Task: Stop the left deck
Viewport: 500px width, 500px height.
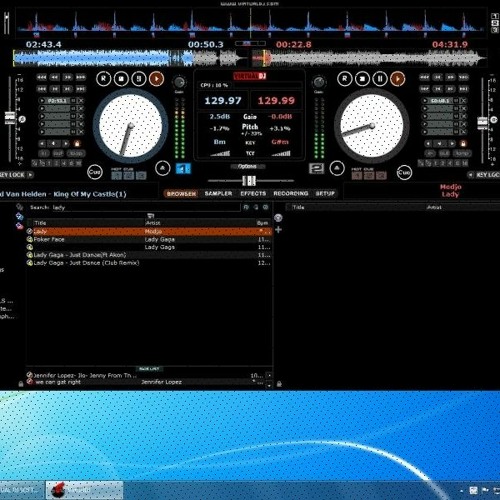Action: click(x=121, y=79)
